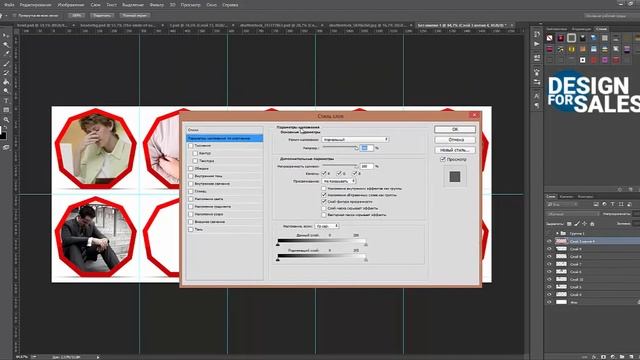640x360 pixels.
Task: Click the adjustment layer filter icon
Action: pos(604,204)
